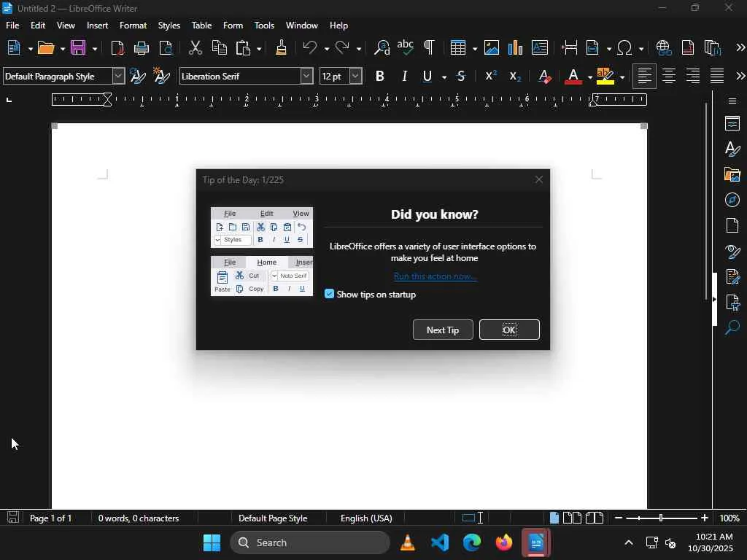Open sidebar Properties panel icon
Image resolution: width=747 pixels, height=560 pixels.
pyautogui.click(x=732, y=123)
